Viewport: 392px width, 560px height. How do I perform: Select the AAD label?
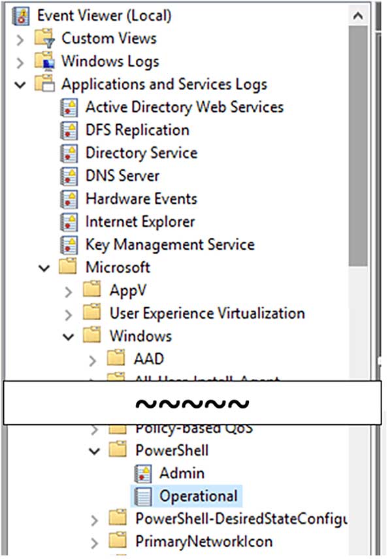click(x=149, y=359)
